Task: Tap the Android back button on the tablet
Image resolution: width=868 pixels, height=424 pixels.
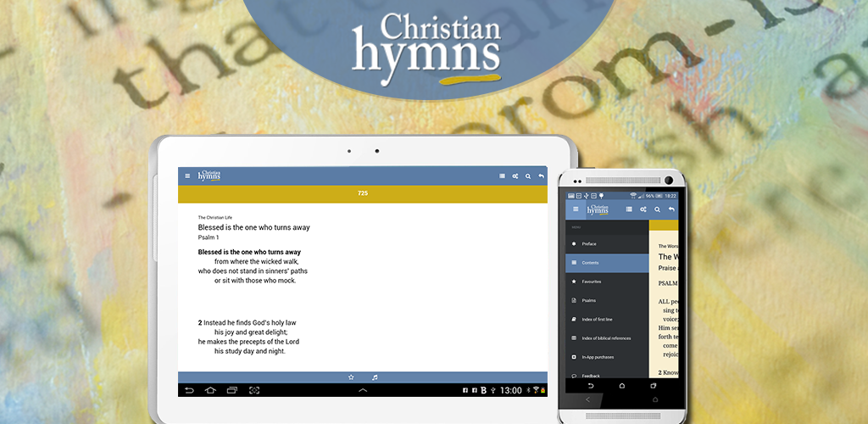Action: [x=189, y=390]
